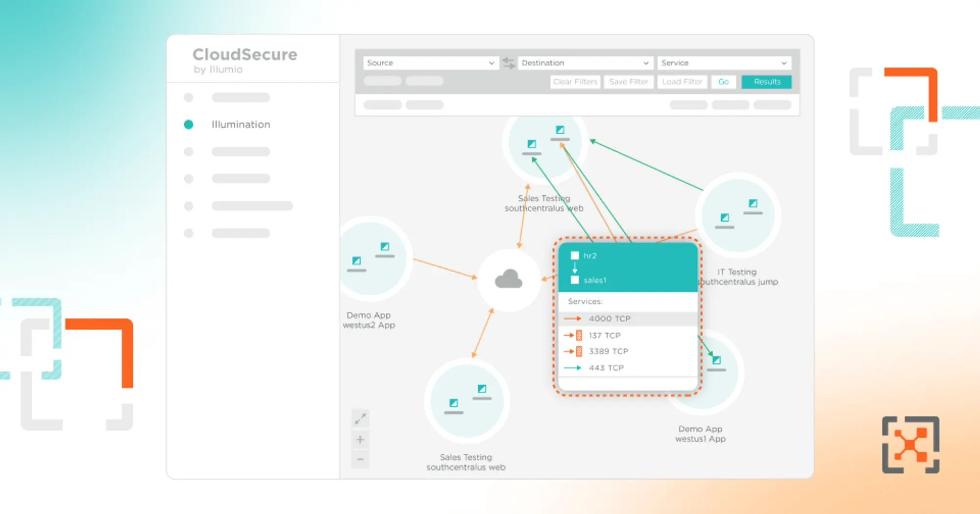Open the Source dropdown

click(x=430, y=63)
